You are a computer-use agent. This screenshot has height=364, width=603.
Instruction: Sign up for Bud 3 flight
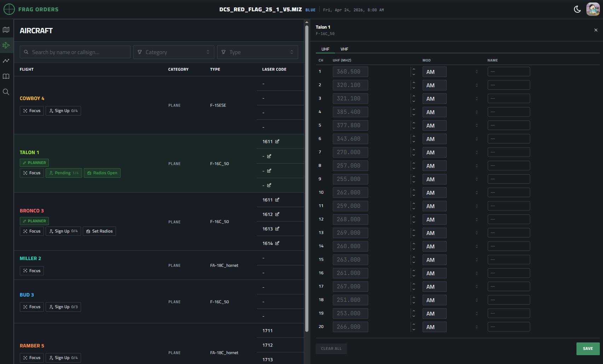pos(63,307)
